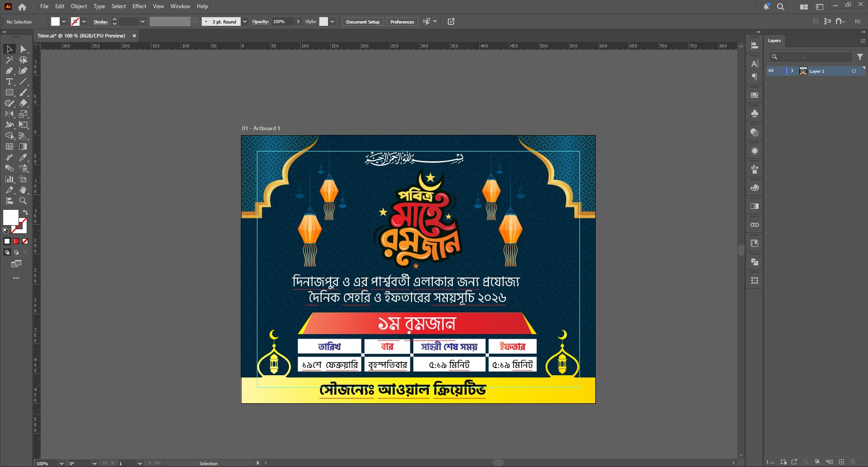Swap fill and stroke arrows
The width and height of the screenshot is (868, 467).
(x=25, y=212)
